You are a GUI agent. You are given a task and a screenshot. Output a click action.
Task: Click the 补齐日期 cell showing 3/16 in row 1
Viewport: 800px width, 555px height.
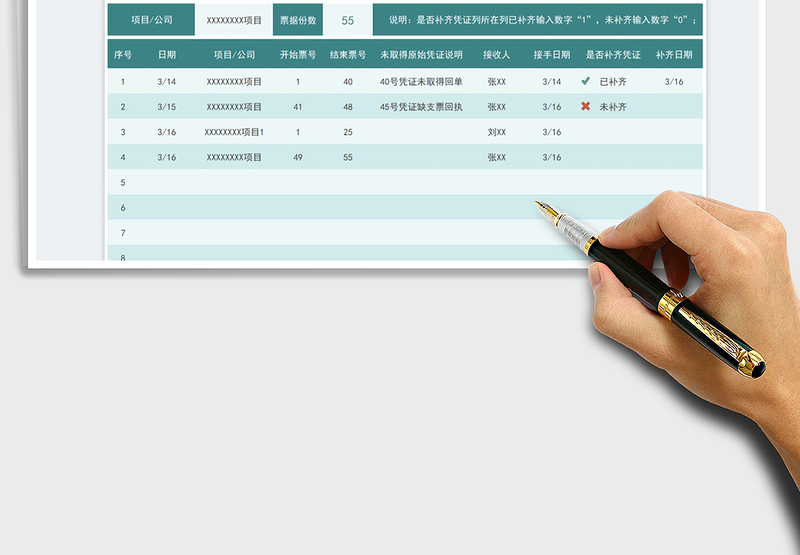pyautogui.click(x=674, y=82)
